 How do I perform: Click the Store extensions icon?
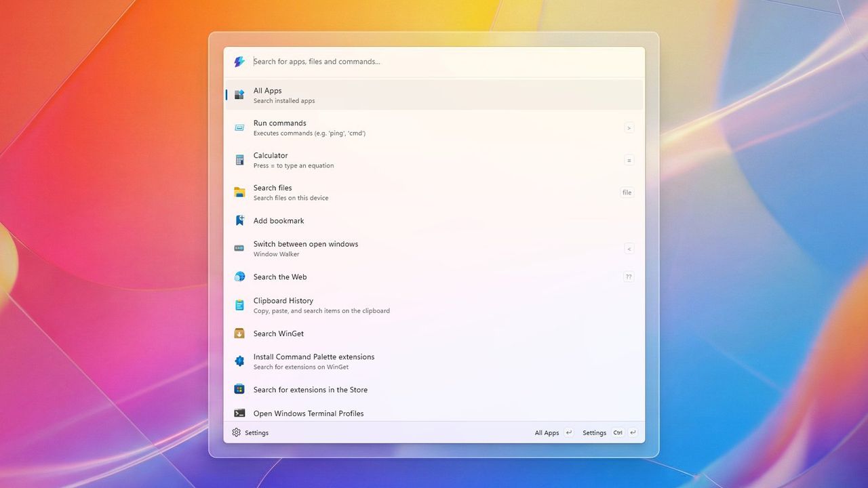pyautogui.click(x=239, y=389)
